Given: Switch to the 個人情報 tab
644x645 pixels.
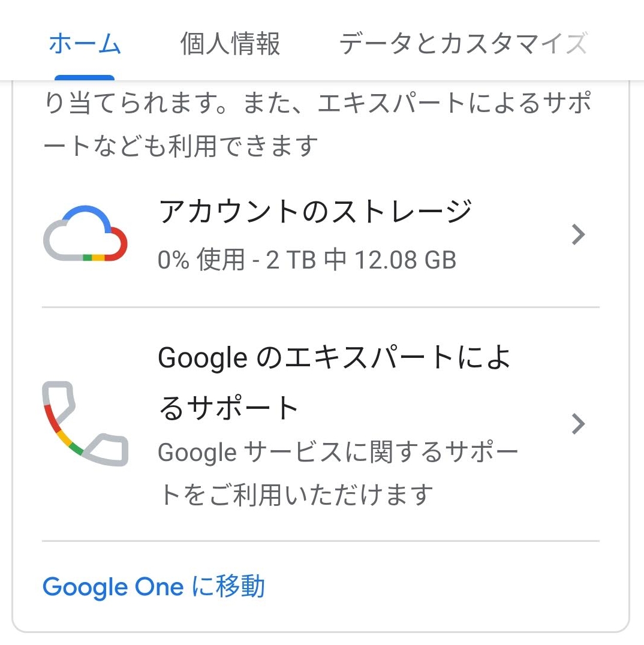Looking at the screenshot, I should 230,44.
